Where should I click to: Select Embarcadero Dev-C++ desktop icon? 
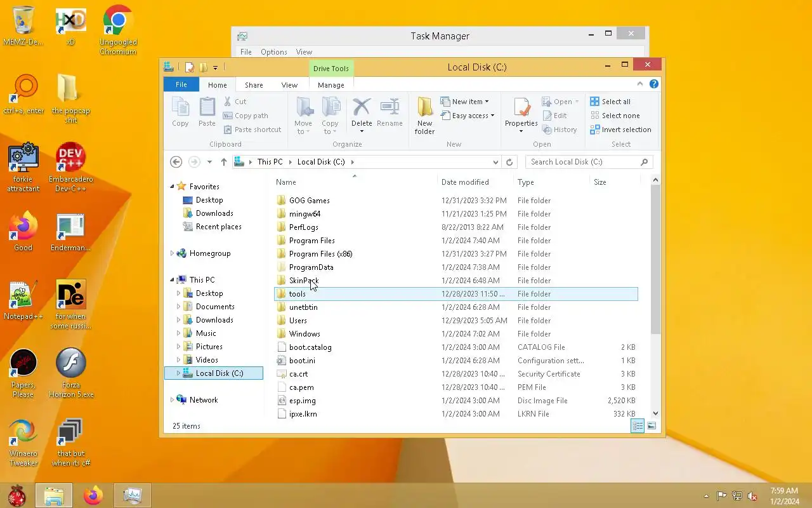(71, 168)
